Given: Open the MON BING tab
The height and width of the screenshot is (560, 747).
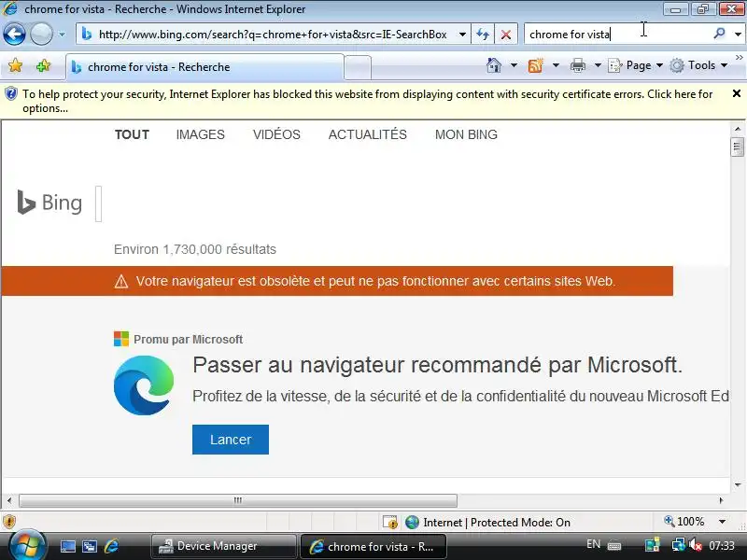Looking at the screenshot, I should coord(466,134).
